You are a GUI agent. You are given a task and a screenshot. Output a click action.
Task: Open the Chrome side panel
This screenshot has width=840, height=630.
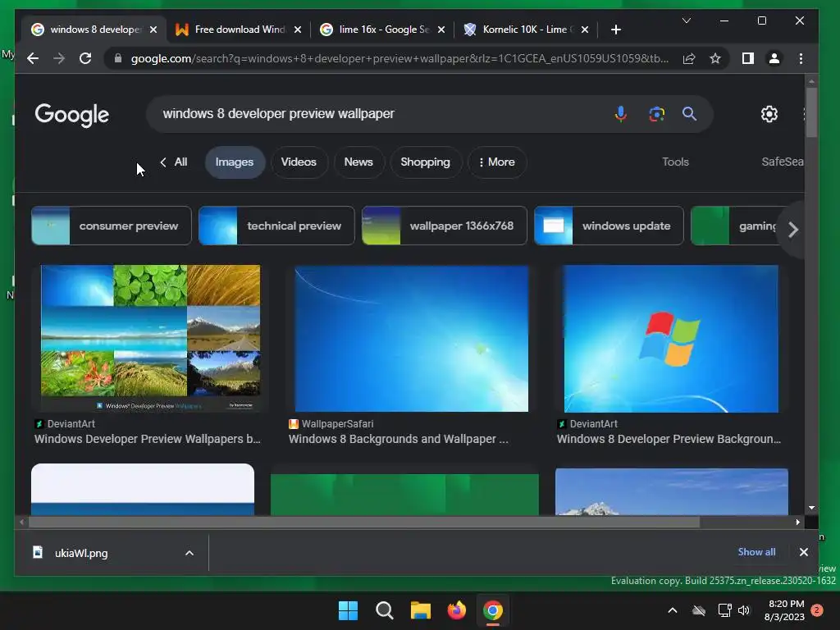click(748, 58)
